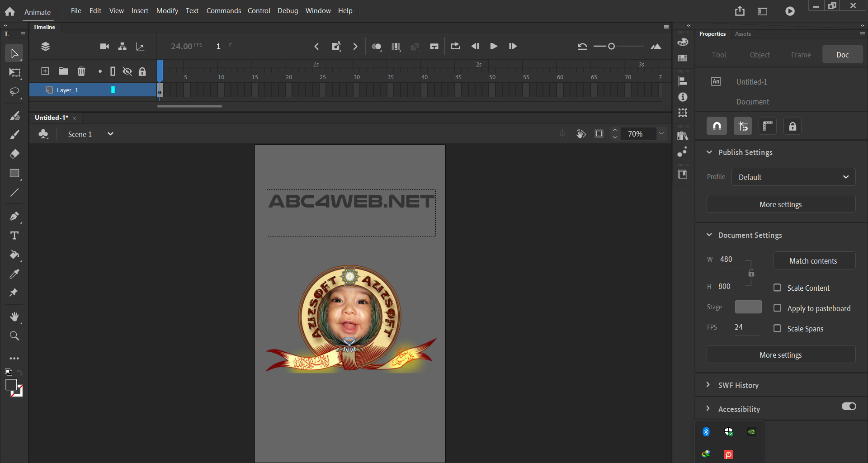The height and width of the screenshot is (463, 868).
Task: Delete the selected layer
Action: coord(81,71)
